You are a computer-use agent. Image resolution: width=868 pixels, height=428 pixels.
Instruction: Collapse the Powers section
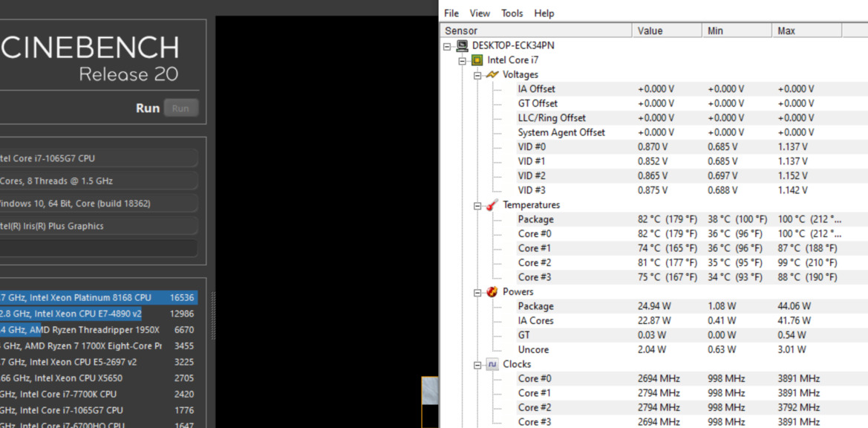(477, 292)
